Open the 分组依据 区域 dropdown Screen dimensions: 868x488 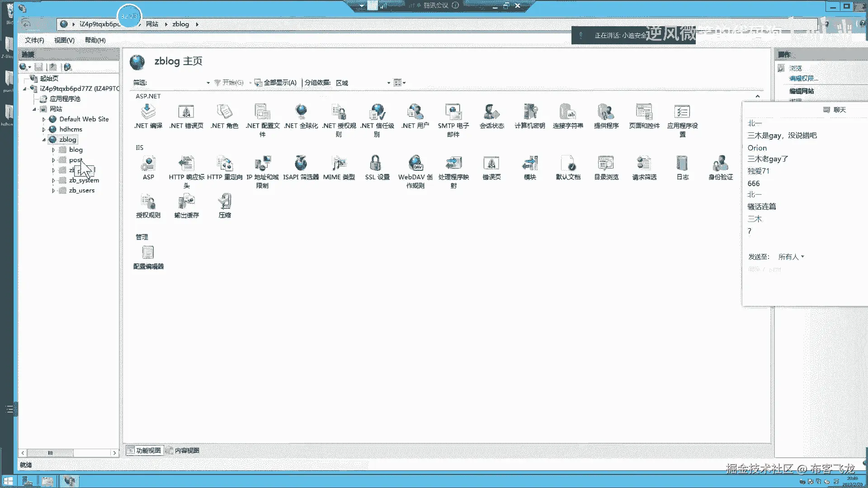click(x=388, y=83)
